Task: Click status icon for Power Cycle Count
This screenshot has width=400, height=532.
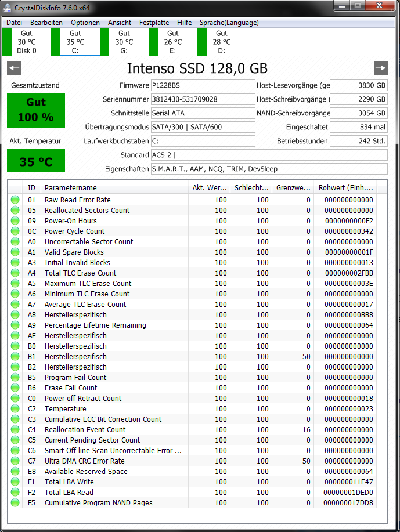Action: [x=15, y=231]
